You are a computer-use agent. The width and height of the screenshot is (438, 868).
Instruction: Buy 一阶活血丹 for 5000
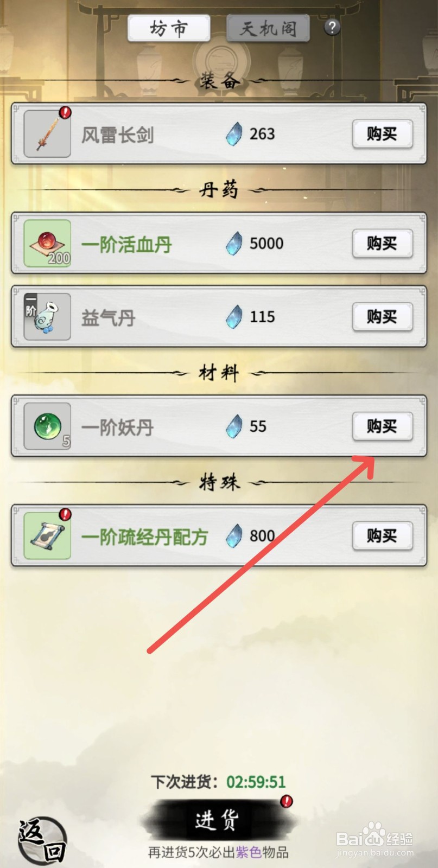[x=382, y=243]
